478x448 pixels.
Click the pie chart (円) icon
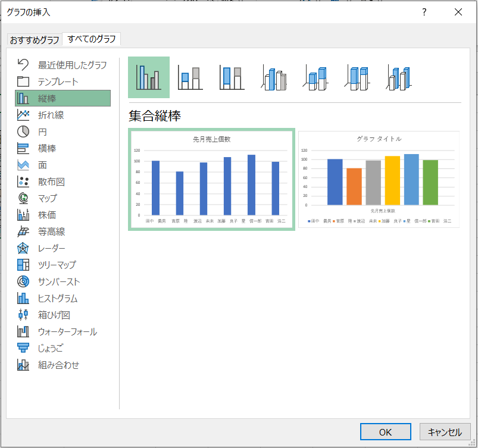[x=23, y=131]
